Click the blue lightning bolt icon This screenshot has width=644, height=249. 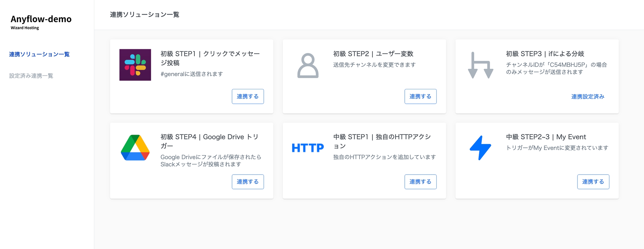[x=480, y=148]
